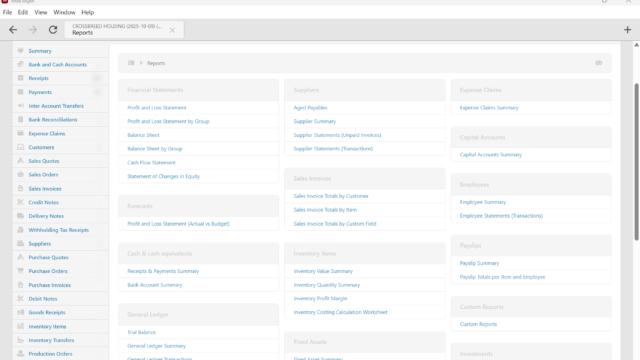Click the Bank Reconciliations icon
640x360 pixels.
(x=20, y=120)
